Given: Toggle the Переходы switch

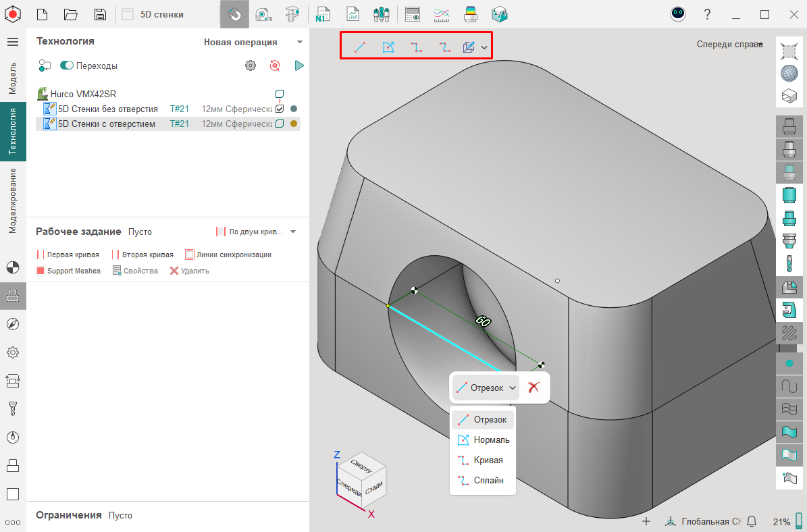Looking at the screenshot, I should click(x=67, y=65).
